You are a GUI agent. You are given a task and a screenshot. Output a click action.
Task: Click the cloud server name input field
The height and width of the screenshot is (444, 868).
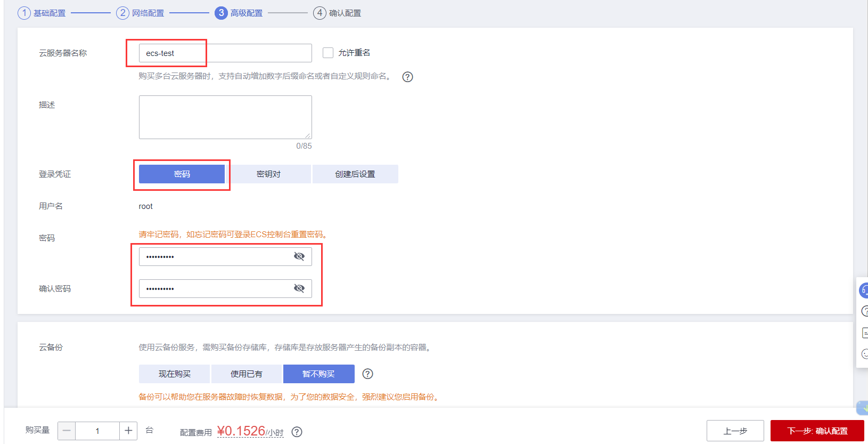coord(225,53)
